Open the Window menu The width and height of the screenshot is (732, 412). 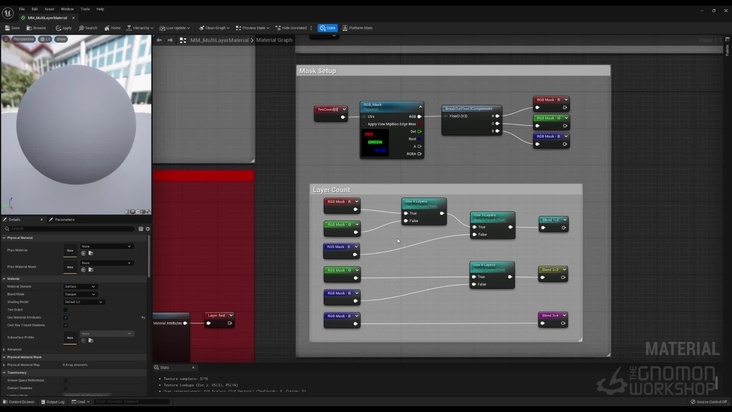coord(67,9)
